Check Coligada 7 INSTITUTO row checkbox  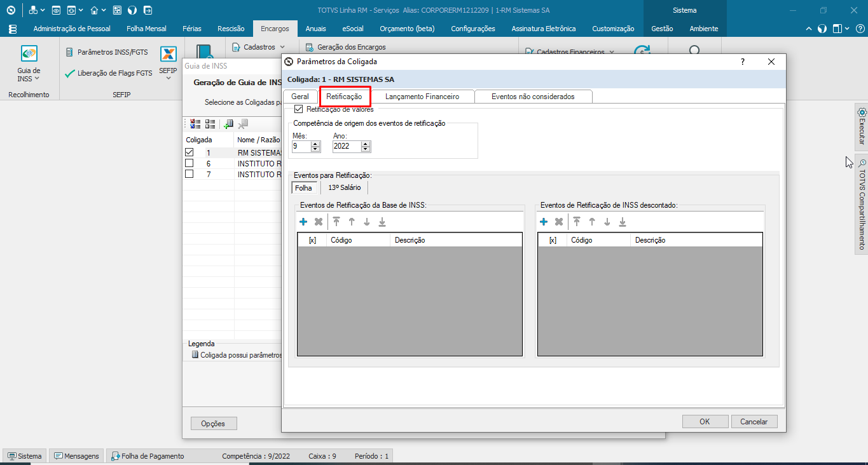tap(189, 174)
